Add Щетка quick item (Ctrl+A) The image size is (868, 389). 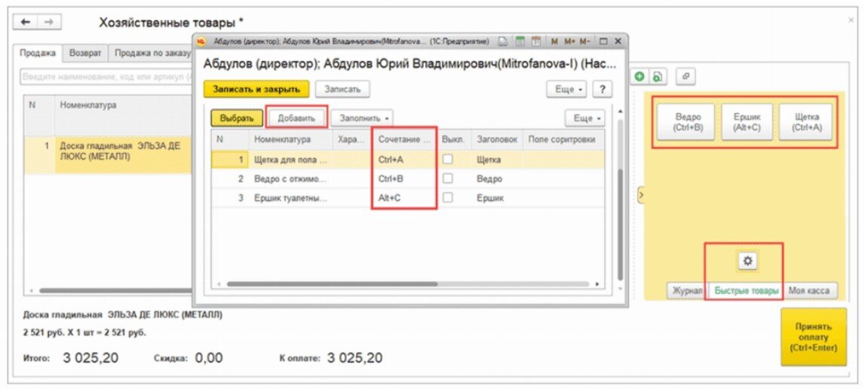pyautogui.click(x=807, y=121)
